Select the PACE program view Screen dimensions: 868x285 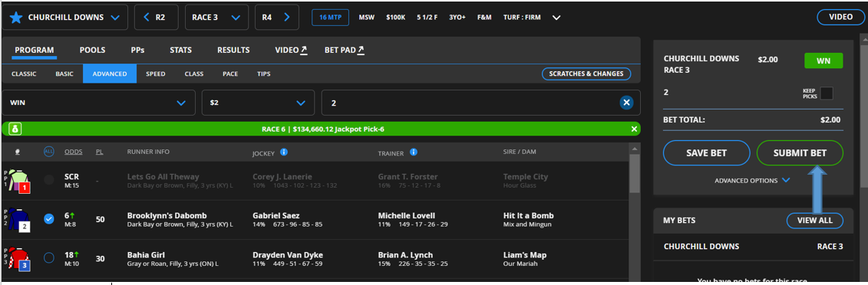point(230,74)
